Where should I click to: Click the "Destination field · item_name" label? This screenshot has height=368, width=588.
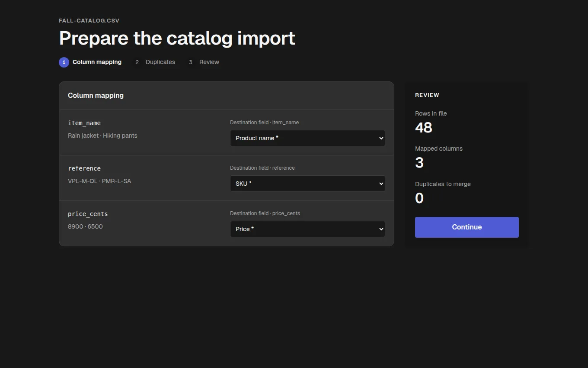tap(264, 123)
